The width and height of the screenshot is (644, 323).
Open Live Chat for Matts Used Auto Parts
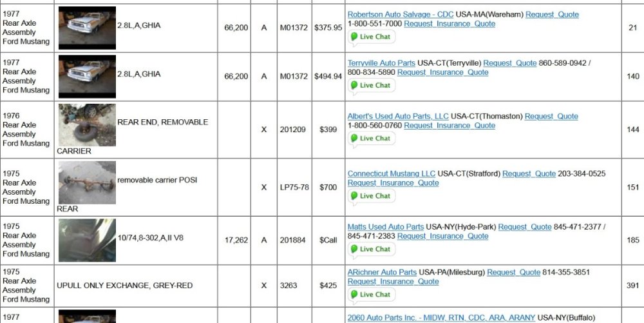click(372, 249)
